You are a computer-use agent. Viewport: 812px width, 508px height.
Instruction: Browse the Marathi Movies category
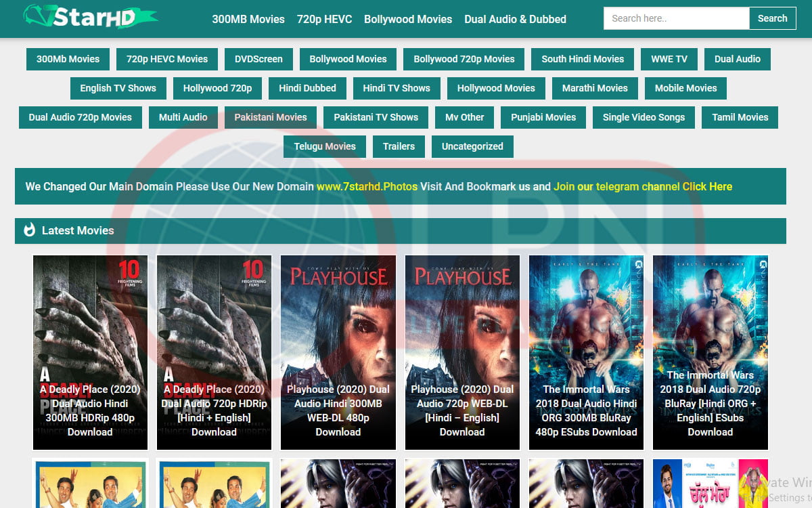coord(595,88)
